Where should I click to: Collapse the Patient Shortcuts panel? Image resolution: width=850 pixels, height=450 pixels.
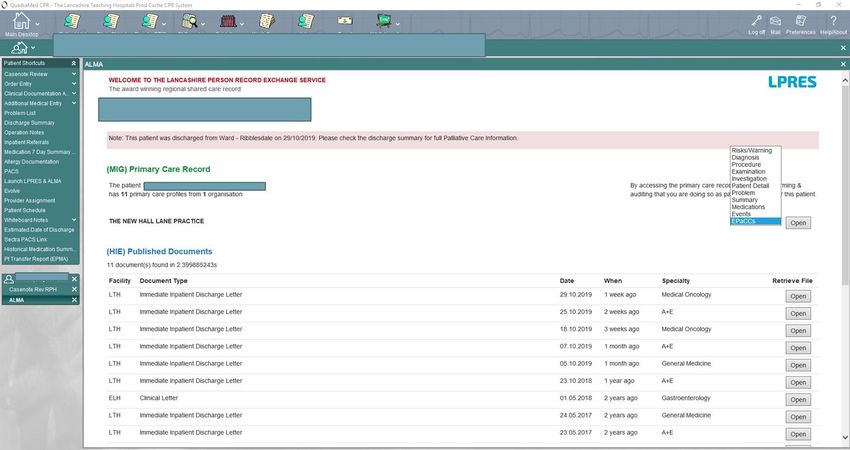[x=74, y=63]
